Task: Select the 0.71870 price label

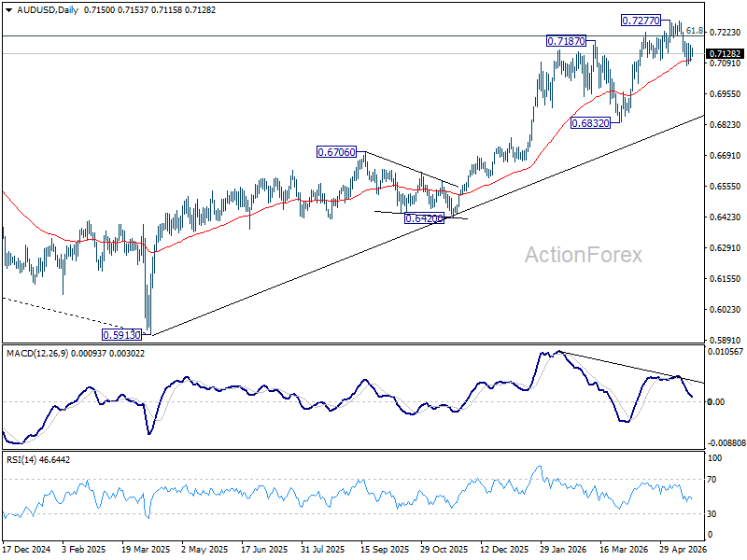Action: pos(566,41)
